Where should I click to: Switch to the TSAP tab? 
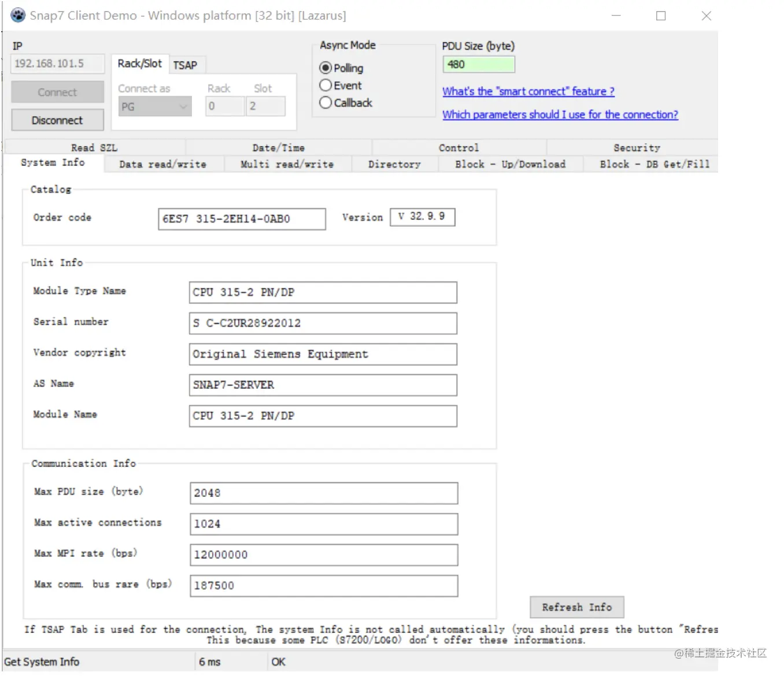(x=185, y=65)
